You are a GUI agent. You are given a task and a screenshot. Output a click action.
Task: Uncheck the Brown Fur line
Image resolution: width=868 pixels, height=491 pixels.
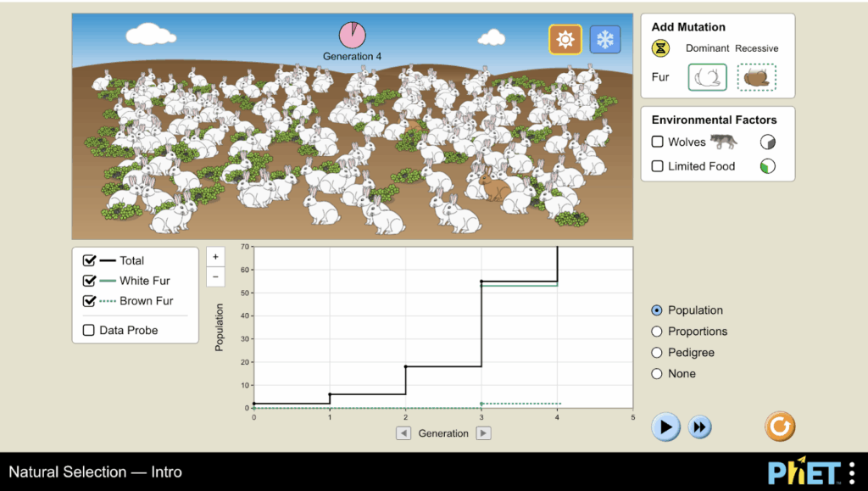[x=88, y=301]
